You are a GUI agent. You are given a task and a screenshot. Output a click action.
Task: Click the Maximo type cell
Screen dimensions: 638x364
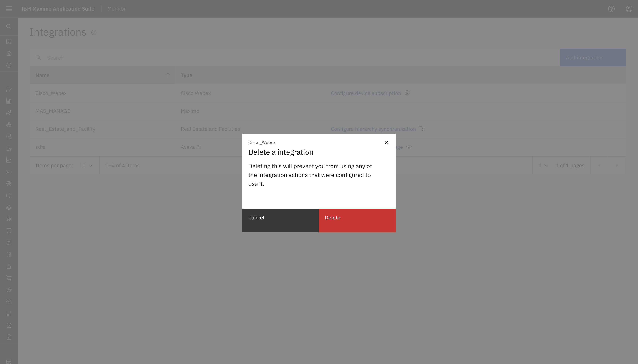tap(190, 111)
